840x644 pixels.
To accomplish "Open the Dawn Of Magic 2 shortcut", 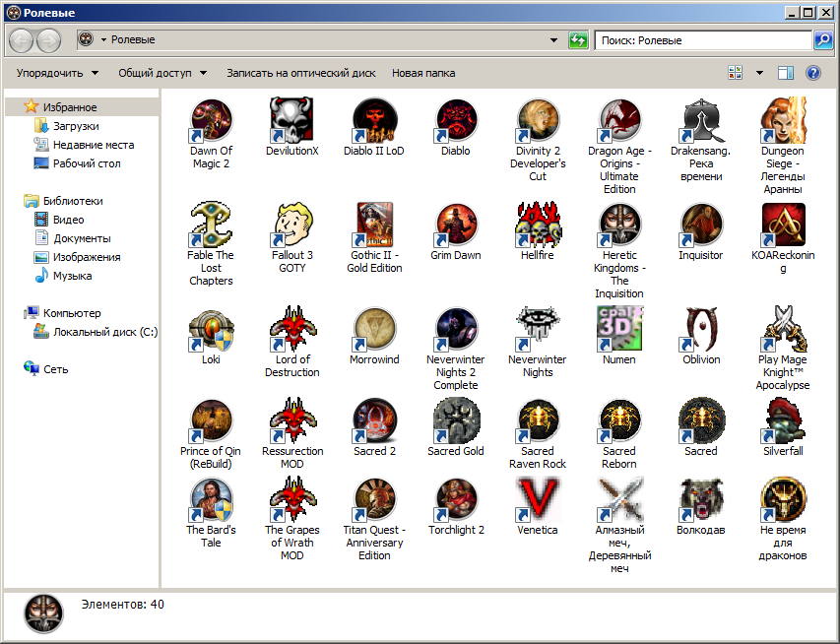I will [211, 120].
